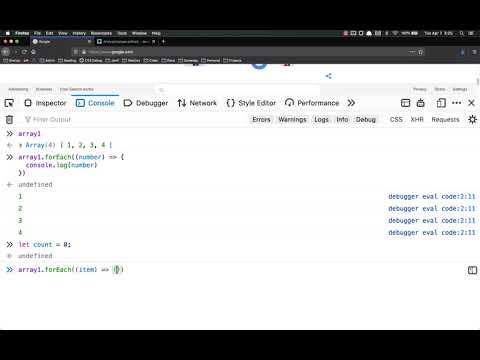The image size is (480, 360).
Task: Open the History menu
Action: click(79, 33)
